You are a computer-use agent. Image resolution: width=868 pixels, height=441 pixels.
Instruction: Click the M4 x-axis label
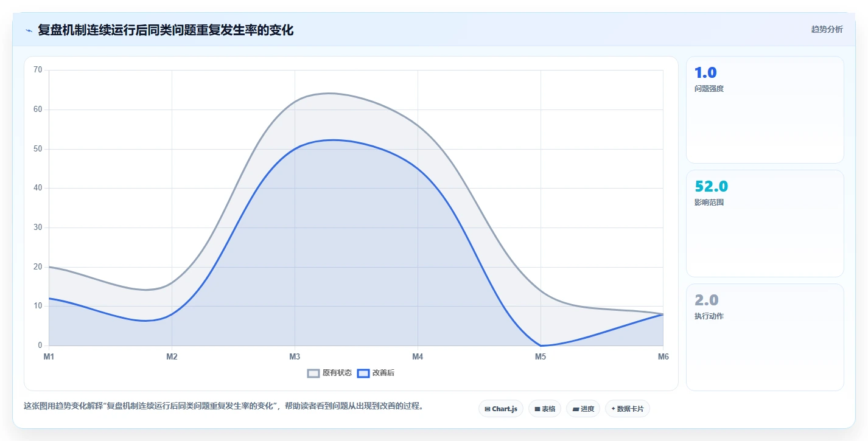(x=418, y=357)
